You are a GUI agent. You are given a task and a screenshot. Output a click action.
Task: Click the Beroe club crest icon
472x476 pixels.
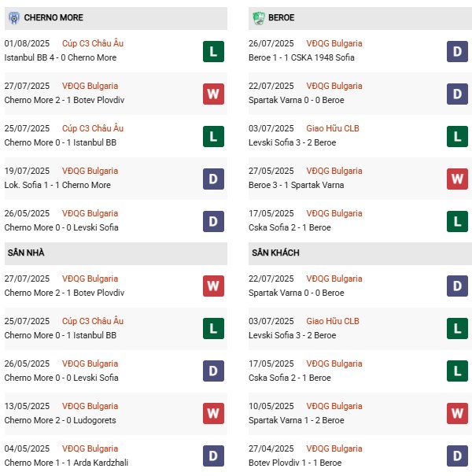[x=258, y=17]
